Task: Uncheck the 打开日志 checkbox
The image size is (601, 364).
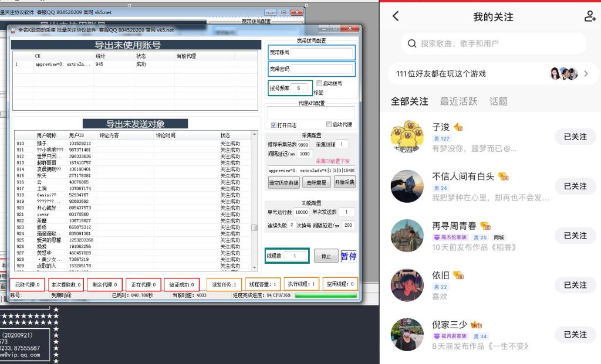Action: coord(274,125)
